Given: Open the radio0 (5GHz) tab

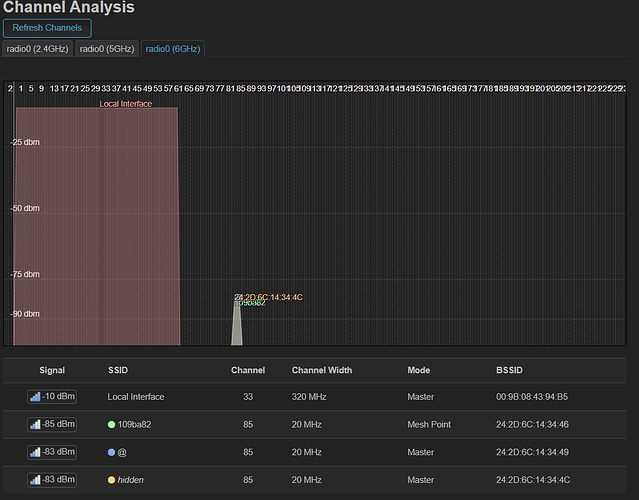Looking at the screenshot, I should coord(107,49).
